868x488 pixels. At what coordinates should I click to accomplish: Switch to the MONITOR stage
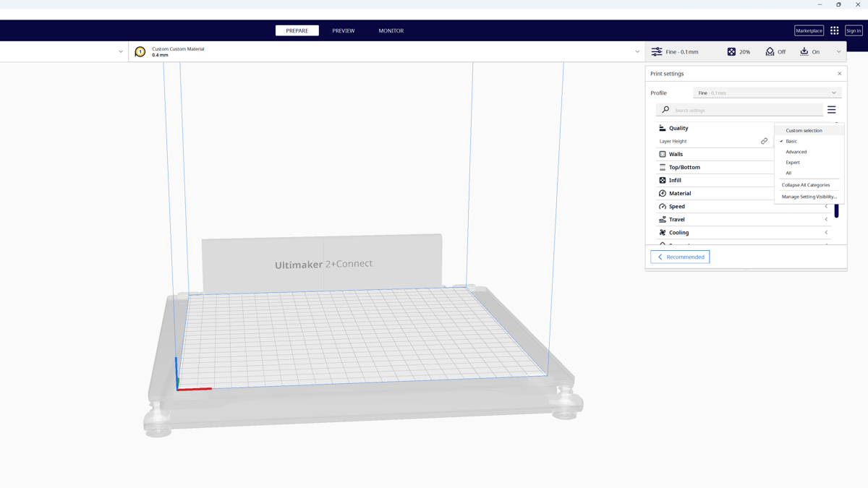(391, 30)
